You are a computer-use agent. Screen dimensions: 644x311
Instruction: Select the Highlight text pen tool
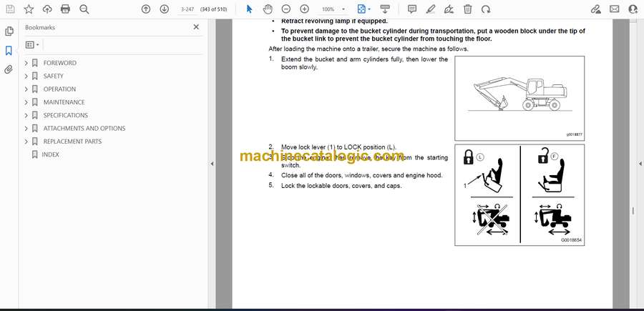pos(431,9)
